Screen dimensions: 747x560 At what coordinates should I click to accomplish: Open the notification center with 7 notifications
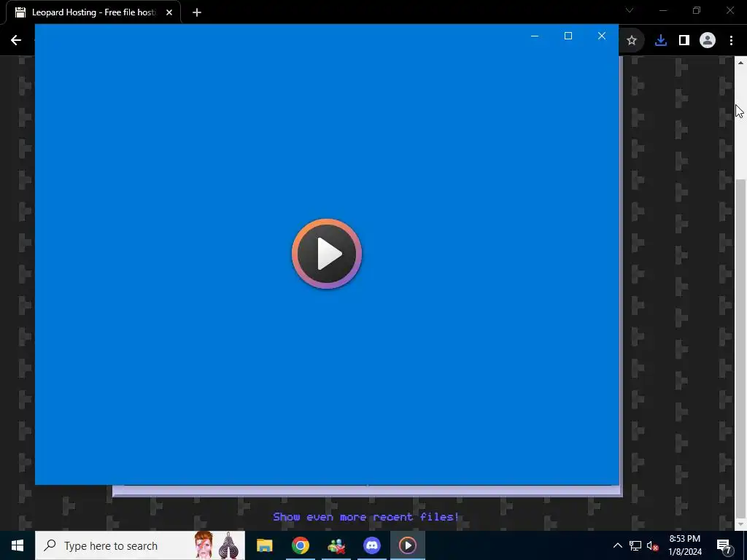point(724,545)
